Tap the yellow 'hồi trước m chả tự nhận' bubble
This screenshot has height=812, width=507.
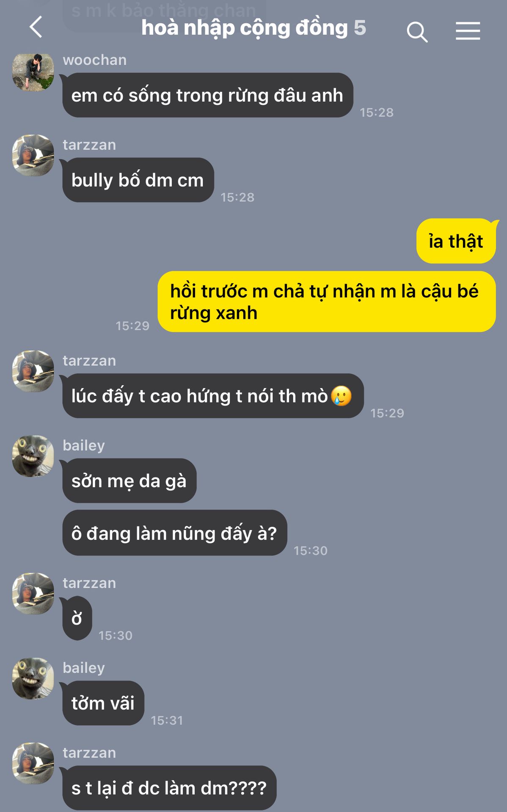tap(326, 302)
